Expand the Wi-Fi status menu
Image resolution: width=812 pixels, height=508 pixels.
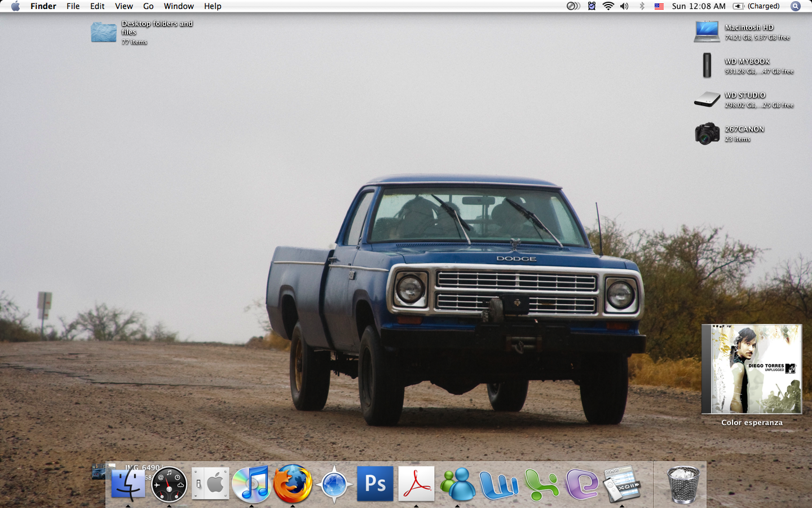608,6
